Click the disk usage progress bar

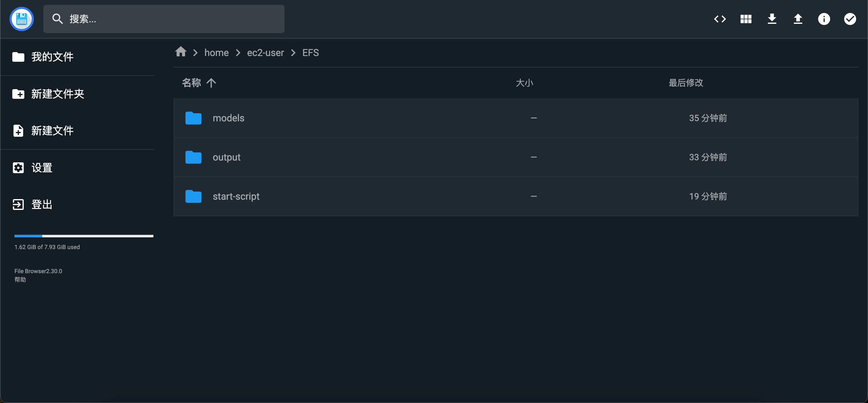(x=83, y=236)
